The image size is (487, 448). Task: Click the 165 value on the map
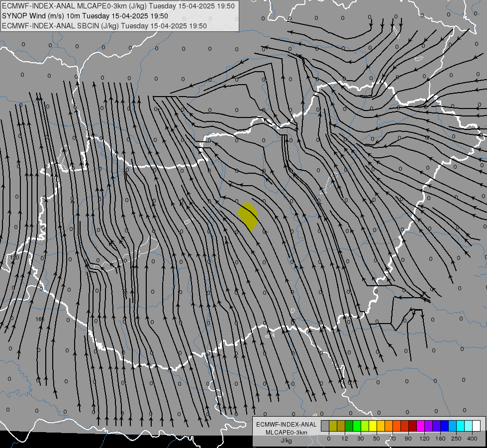click(x=40, y=319)
